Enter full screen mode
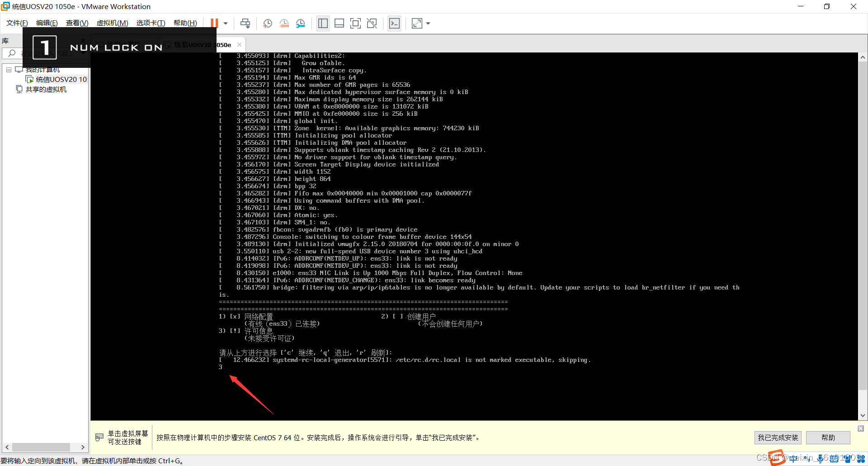 click(356, 24)
